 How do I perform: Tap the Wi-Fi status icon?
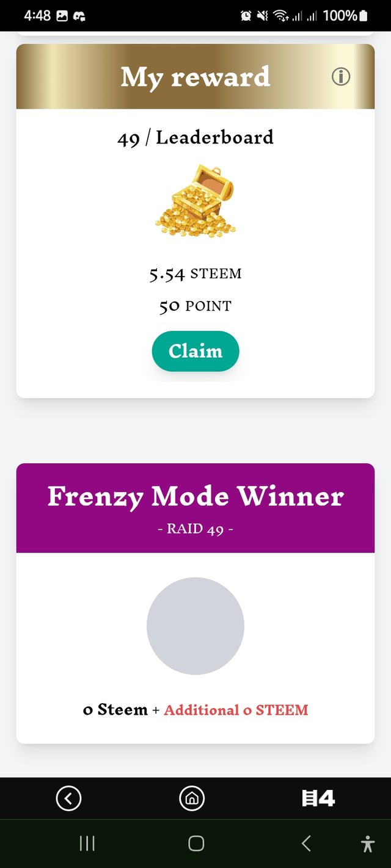[280, 16]
